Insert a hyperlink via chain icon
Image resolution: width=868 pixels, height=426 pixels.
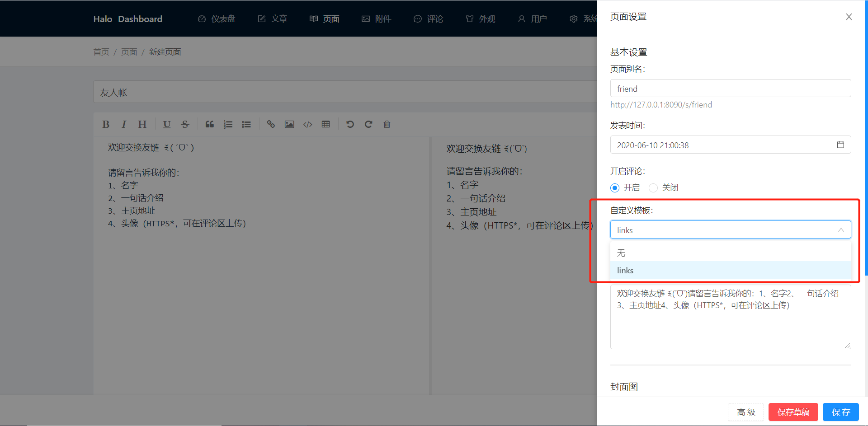coord(271,124)
